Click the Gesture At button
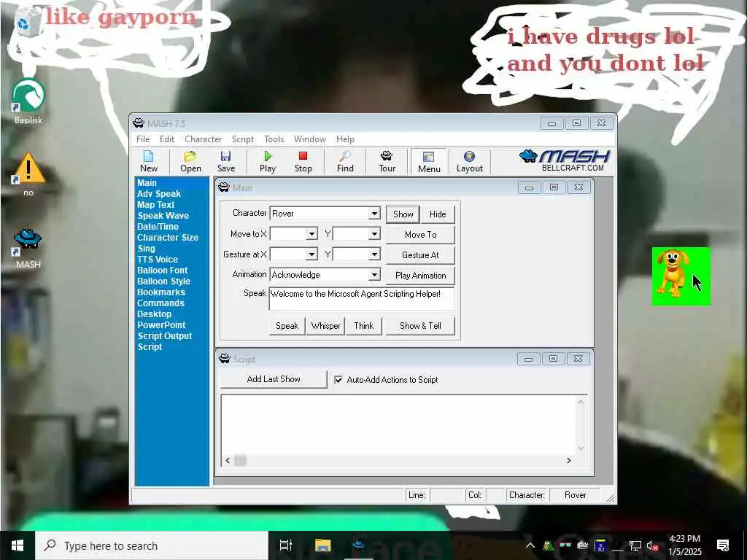The width and height of the screenshot is (747, 560). tap(420, 254)
